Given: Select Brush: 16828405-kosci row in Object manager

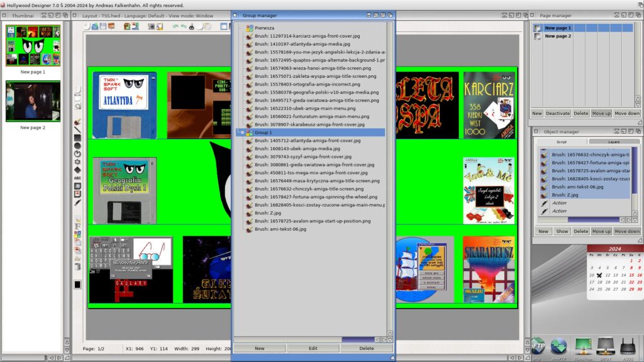Looking at the screenshot, I should [x=585, y=178].
